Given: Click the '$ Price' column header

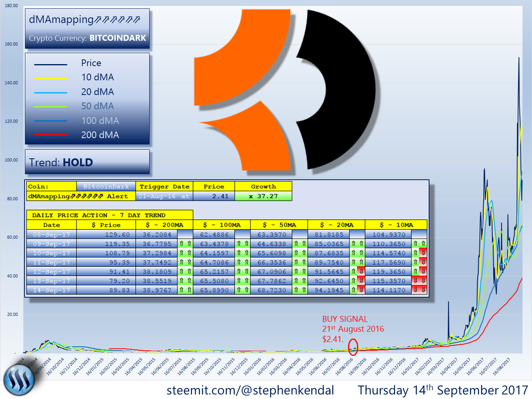Looking at the screenshot, I should pyautogui.click(x=106, y=225).
